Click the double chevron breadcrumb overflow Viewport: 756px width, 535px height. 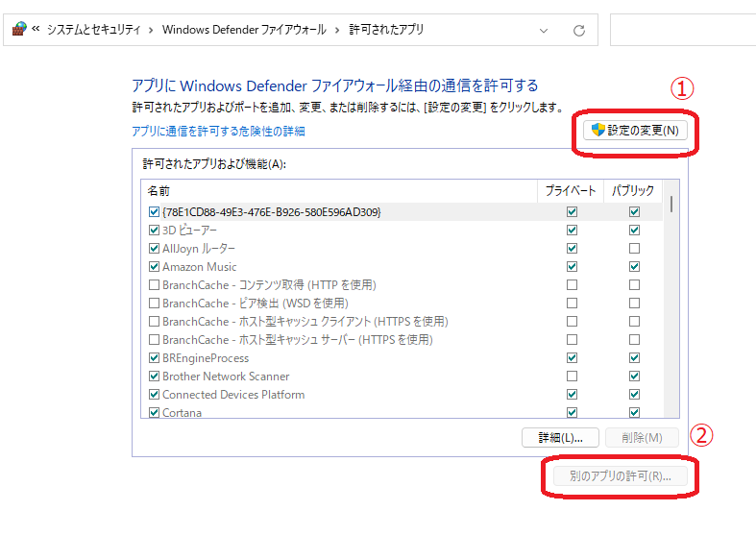pyautogui.click(x=36, y=29)
